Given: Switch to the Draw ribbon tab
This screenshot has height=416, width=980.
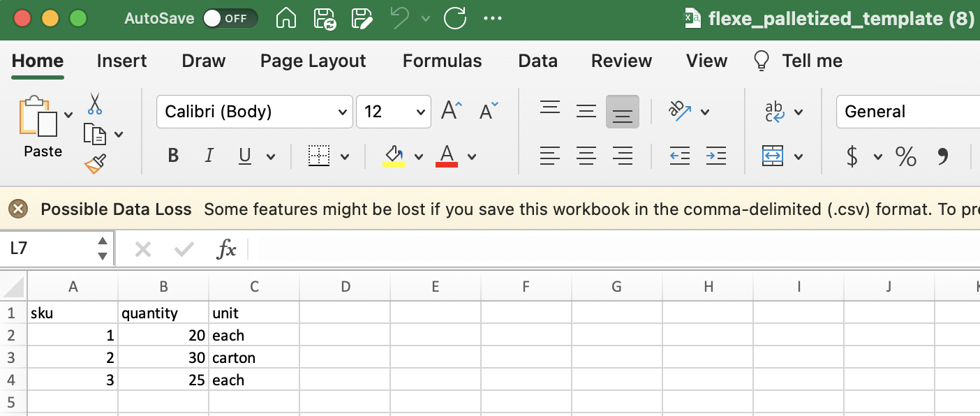Looking at the screenshot, I should 204,61.
